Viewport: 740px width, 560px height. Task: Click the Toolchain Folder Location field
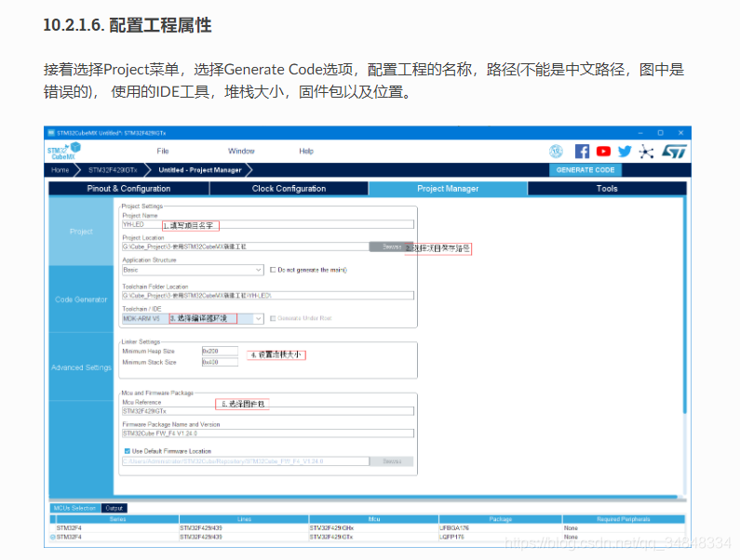click(268, 295)
